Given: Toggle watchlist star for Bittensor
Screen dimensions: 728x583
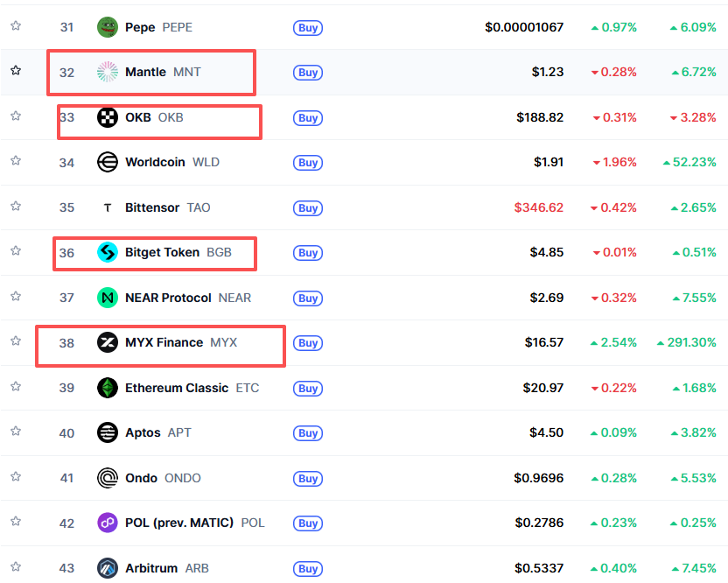Looking at the screenshot, I should (16, 206).
